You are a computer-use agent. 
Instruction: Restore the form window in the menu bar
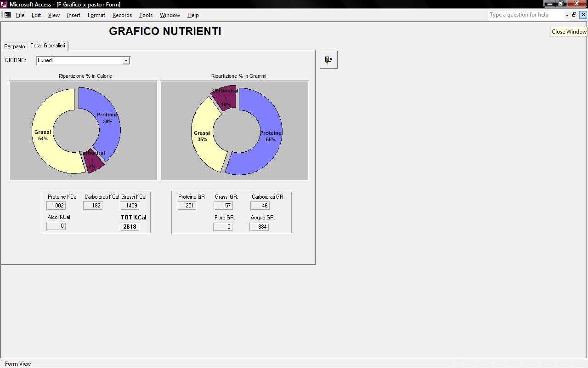coord(574,15)
